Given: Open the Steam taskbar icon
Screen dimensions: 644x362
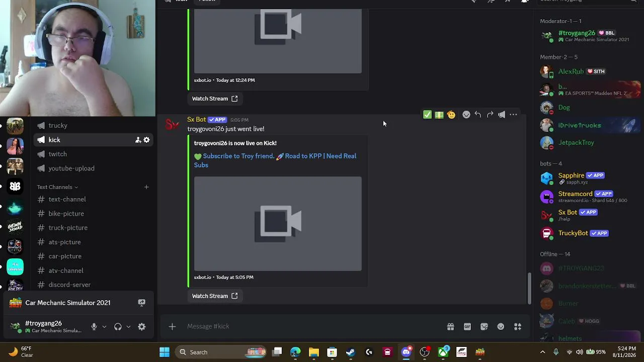Looking at the screenshot, I should 351,352.
